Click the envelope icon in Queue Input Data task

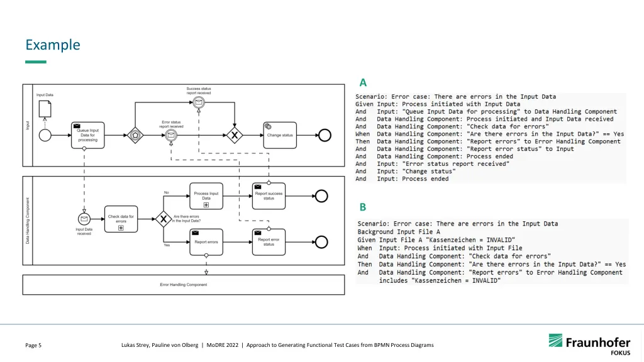click(77, 126)
